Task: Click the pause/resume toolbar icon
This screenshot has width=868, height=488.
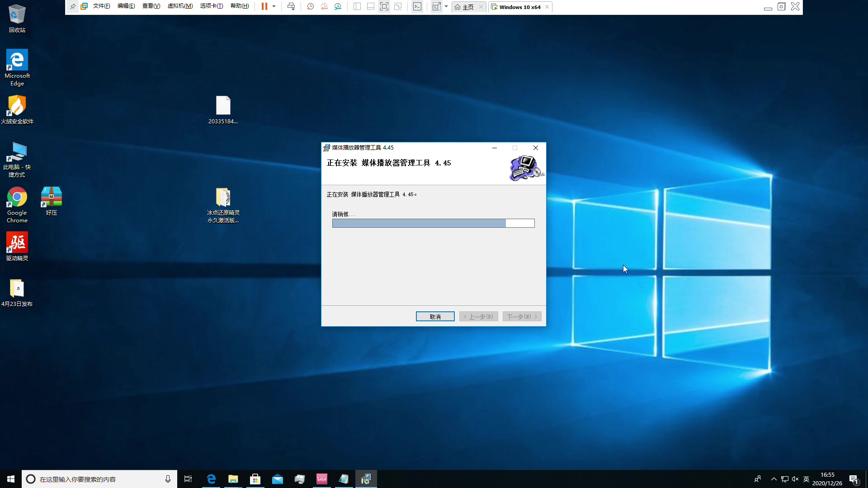Action: (264, 7)
